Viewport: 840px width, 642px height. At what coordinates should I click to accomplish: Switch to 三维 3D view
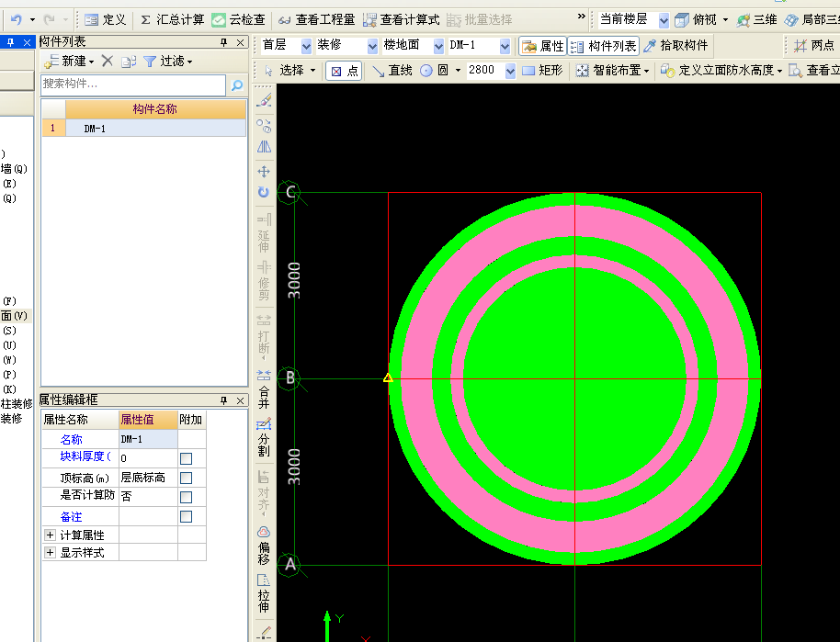click(756, 20)
